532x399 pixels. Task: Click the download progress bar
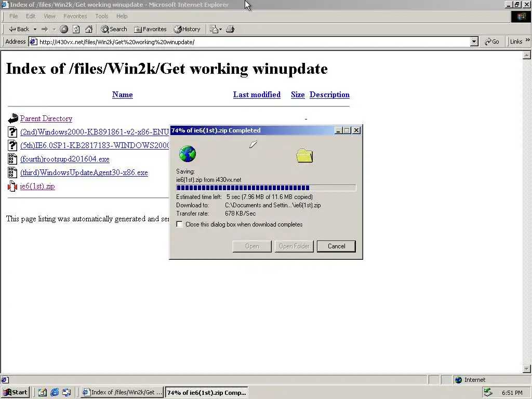click(x=266, y=188)
